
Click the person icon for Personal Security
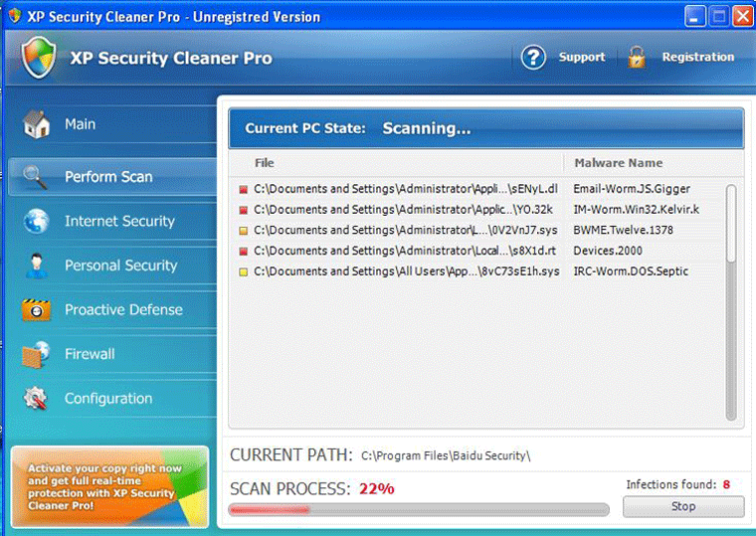coord(36,266)
